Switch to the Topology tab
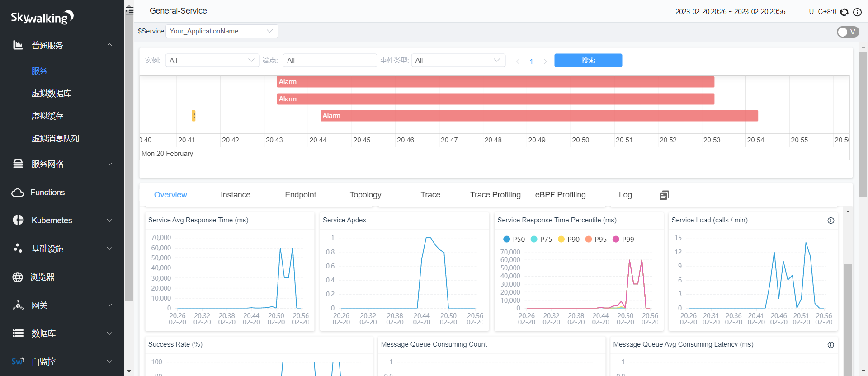The width and height of the screenshot is (868, 376). [365, 195]
